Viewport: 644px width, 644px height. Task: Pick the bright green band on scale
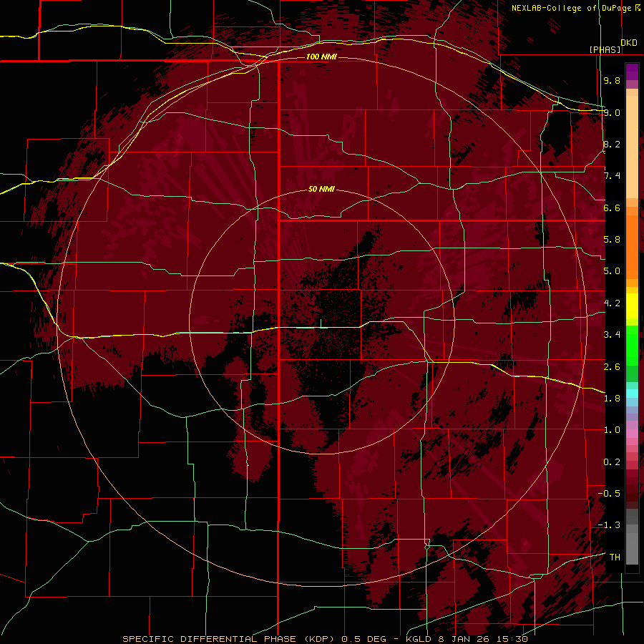(632, 346)
